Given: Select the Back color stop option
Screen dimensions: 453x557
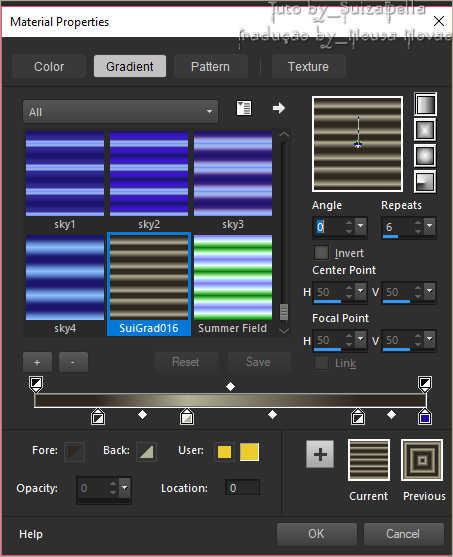Looking at the screenshot, I should [x=146, y=451].
